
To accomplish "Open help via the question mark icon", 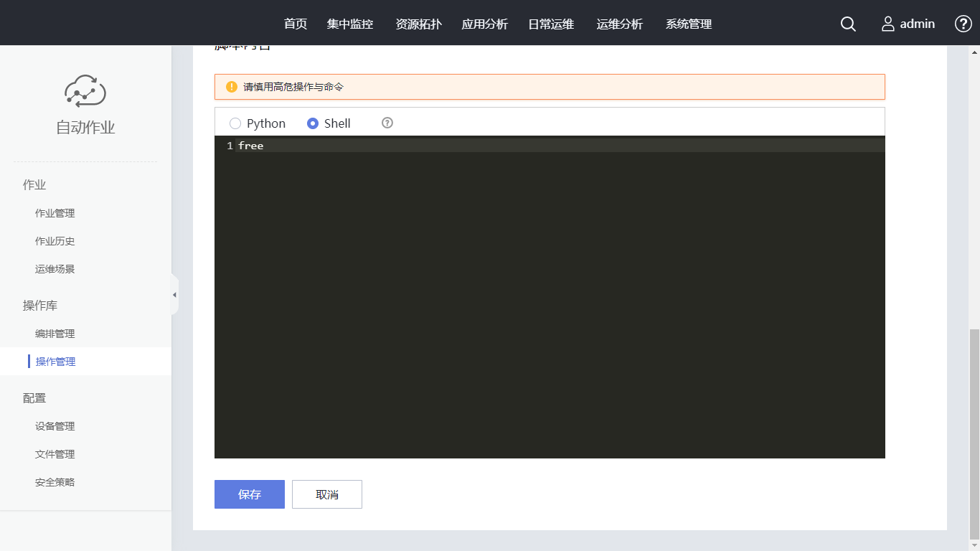I will click(963, 24).
